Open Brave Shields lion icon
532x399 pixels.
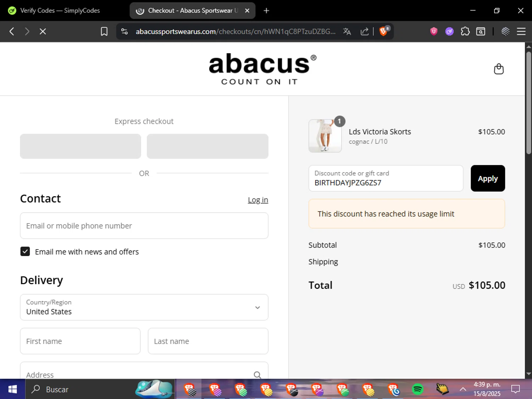pyautogui.click(x=384, y=31)
